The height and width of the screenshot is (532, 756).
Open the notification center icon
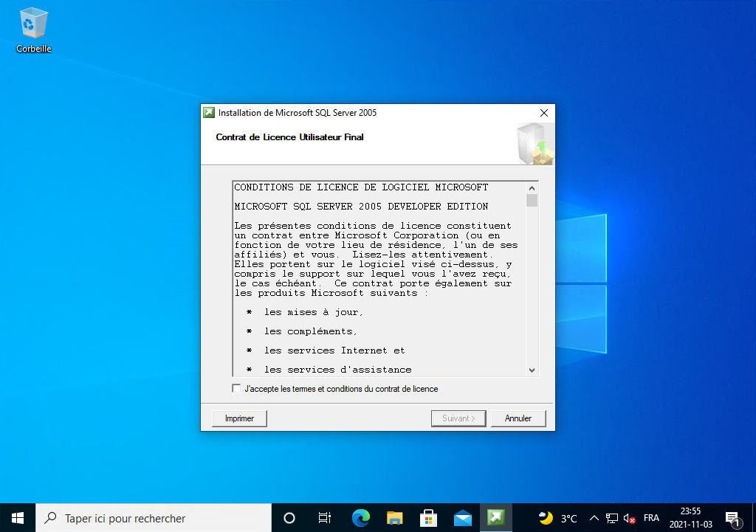(732, 518)
